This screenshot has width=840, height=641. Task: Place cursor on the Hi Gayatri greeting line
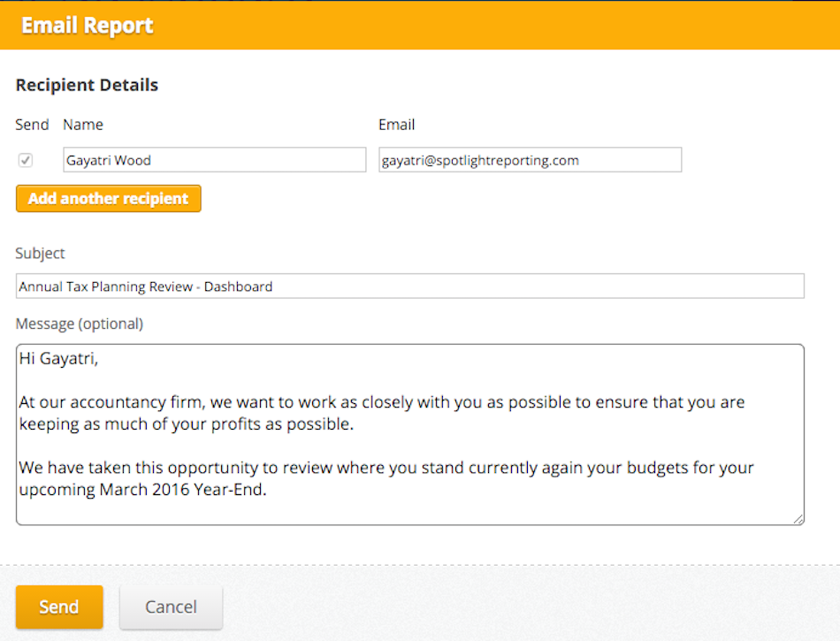59,358
